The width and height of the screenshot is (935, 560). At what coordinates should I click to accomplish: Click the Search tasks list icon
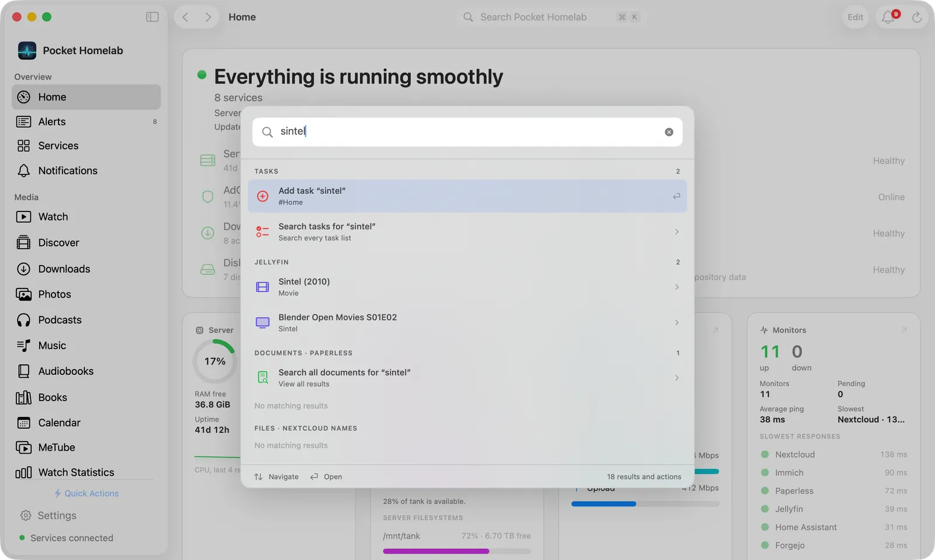coord(263,232)
